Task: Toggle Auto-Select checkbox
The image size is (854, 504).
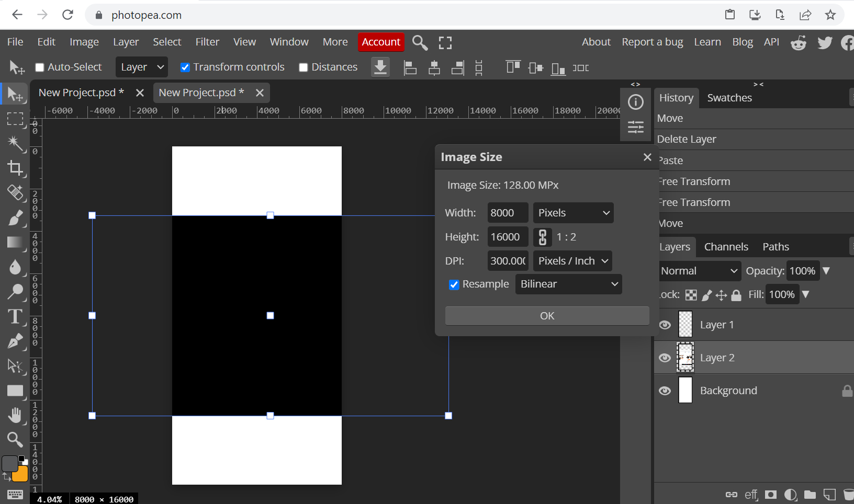Action: tap(39, 67)
